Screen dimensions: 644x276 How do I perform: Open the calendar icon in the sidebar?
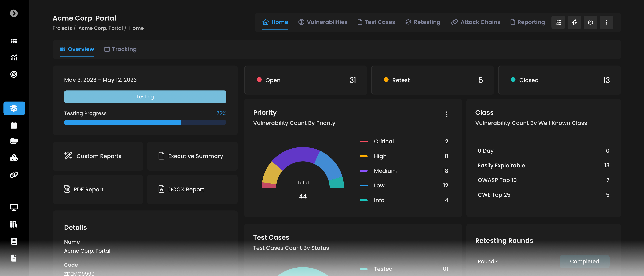tap(14, 125)
